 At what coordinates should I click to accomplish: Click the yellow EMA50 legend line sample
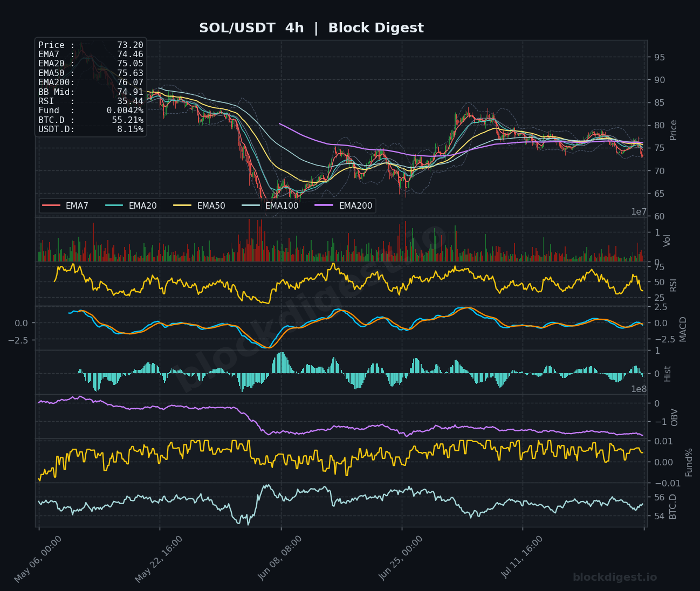click(183, 205)
